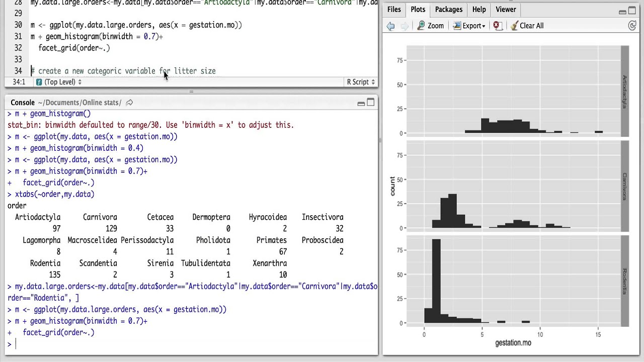The height and width of the screenshot is (362, 644).
Task: Click the facet_grid(order~.) line in editor
Action: pos(74,48)
